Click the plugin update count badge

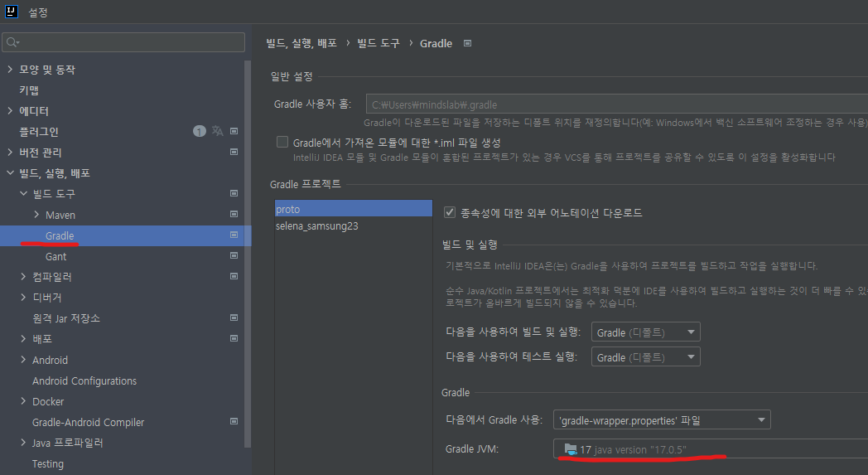point(200,131)
